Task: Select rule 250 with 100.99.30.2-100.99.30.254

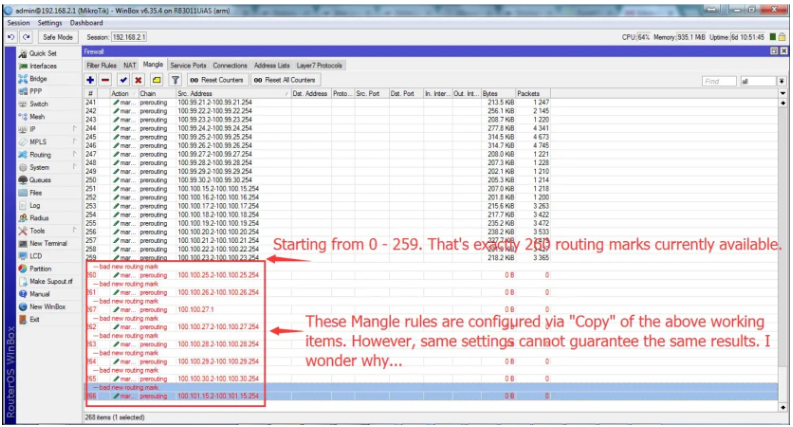Action: pyautogui.click(x=430, y=180)
